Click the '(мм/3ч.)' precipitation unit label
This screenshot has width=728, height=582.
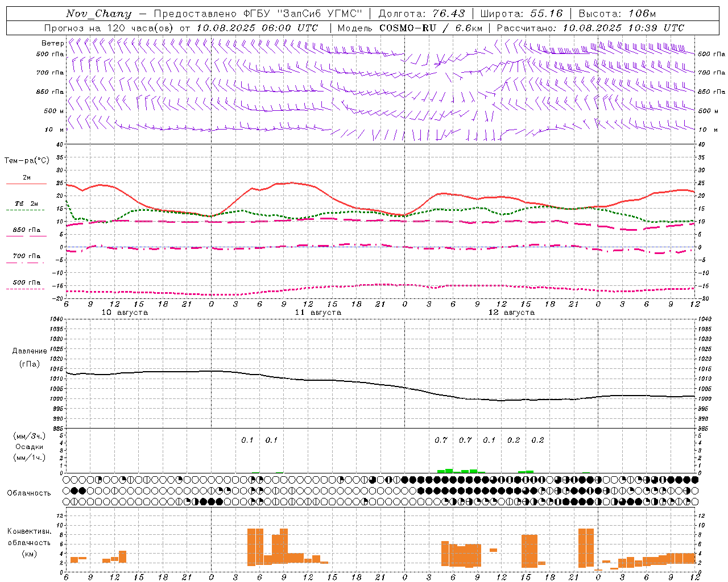pyautogui.click(x=30, y=436)
